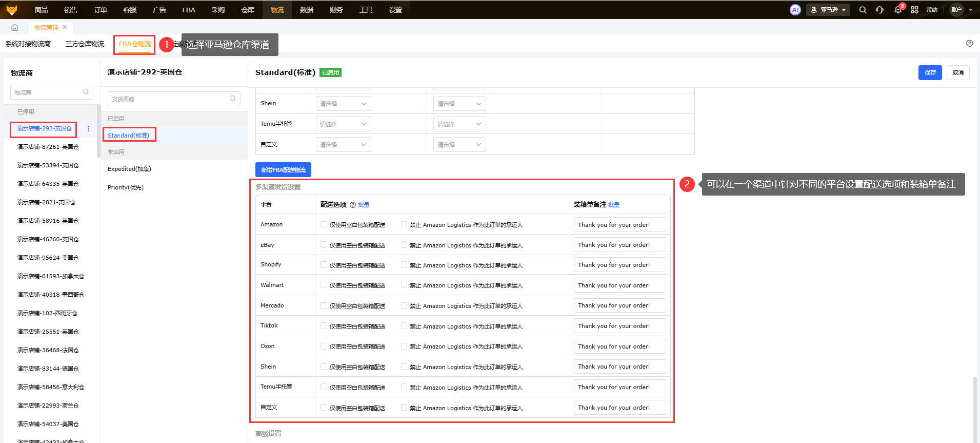Click the search magnifier in top bar
Screen dimensions: 980x443
pos(863,10)
